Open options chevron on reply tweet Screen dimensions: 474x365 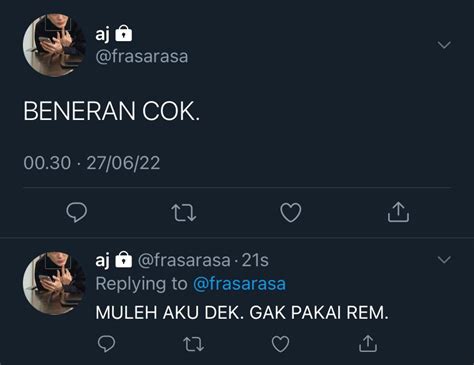click(x=444, y=259)
